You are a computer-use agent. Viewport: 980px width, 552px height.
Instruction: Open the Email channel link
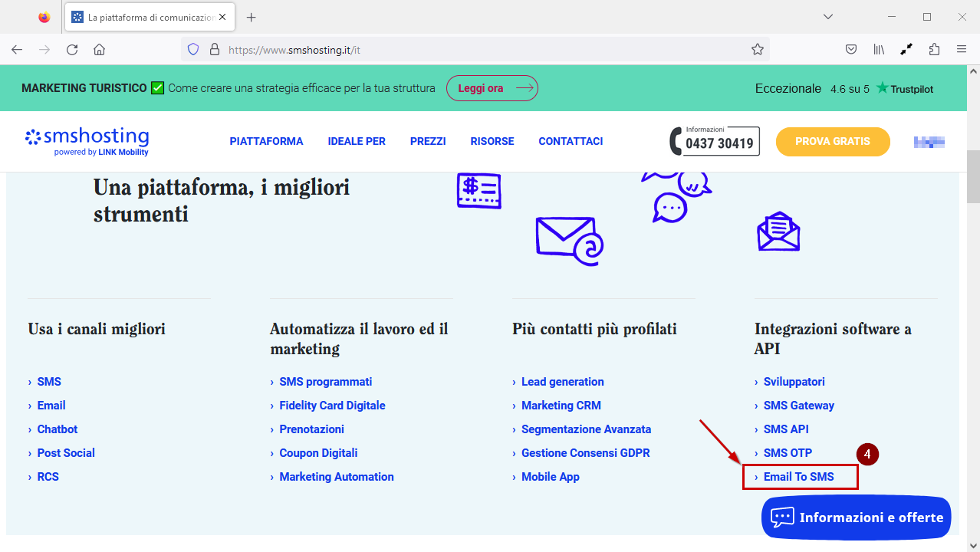[51, 406]
